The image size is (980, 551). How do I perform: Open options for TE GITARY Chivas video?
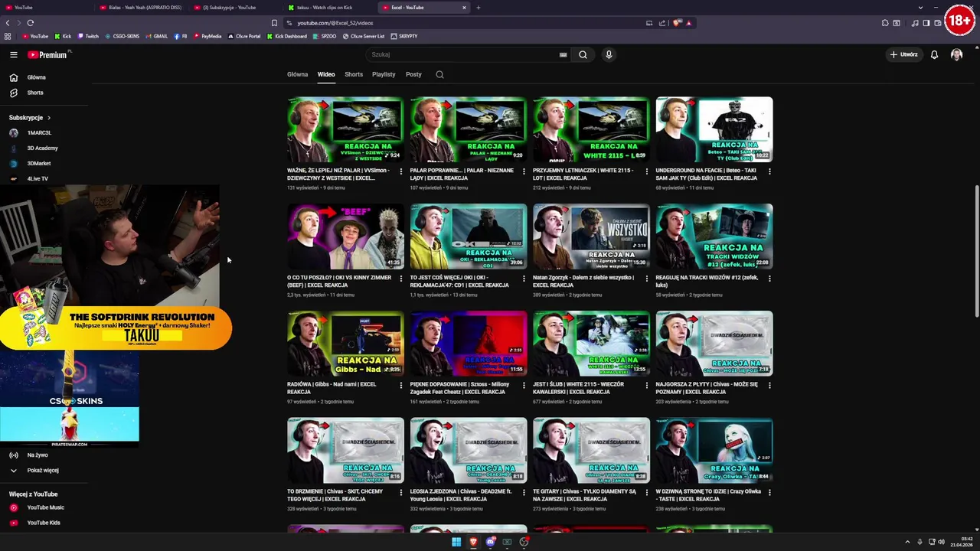[x=646, y=492]
